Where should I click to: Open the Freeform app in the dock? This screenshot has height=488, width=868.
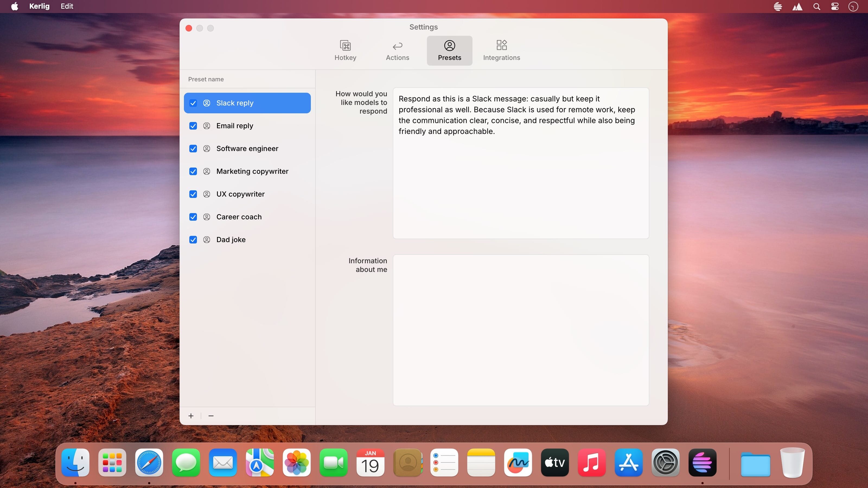pyautogui.click(x=518, y=463)
